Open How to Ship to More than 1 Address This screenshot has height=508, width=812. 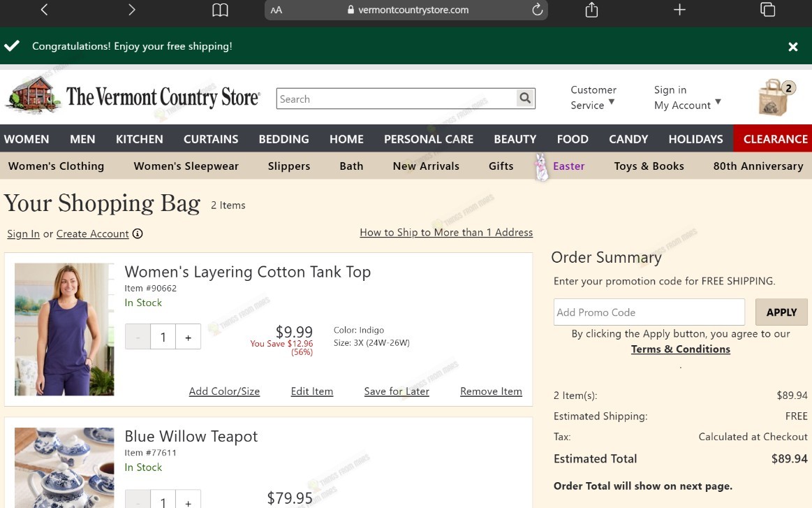[x=446, y=232]
